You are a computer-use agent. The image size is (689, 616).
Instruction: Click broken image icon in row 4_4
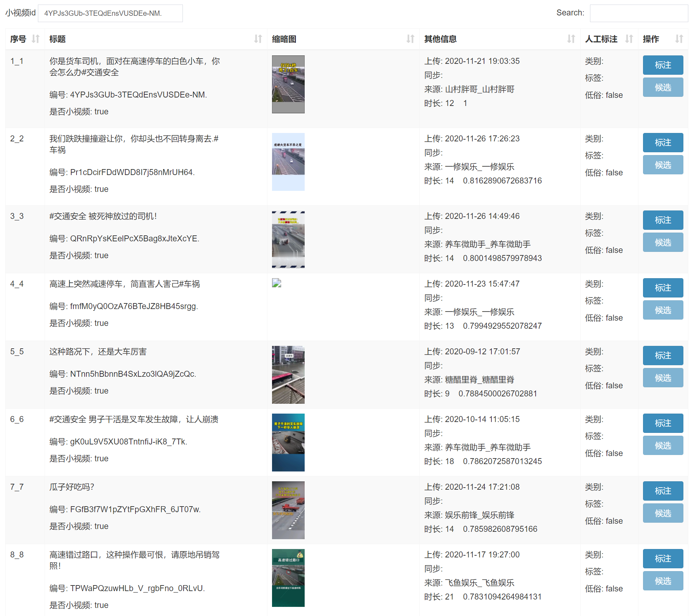point(277,283)
